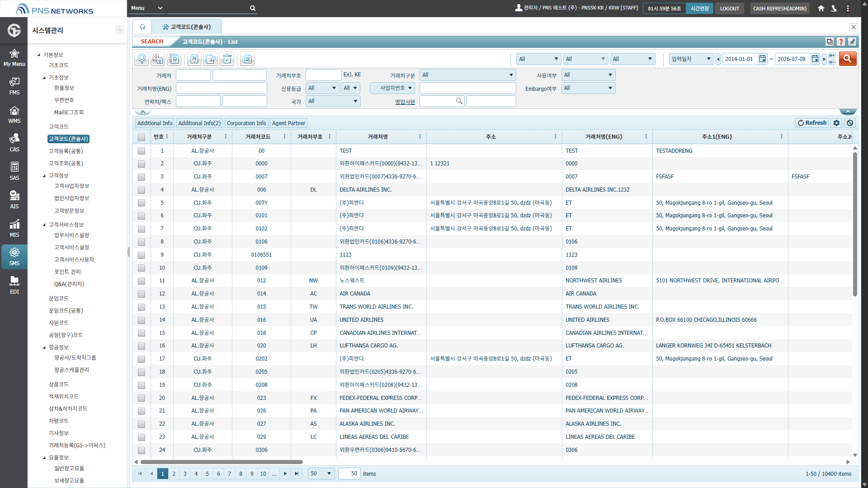The width and height of the screenshot is (868, 488).
Task: Open the 사용여부 dropdown
Action: [x=588, y=75]
